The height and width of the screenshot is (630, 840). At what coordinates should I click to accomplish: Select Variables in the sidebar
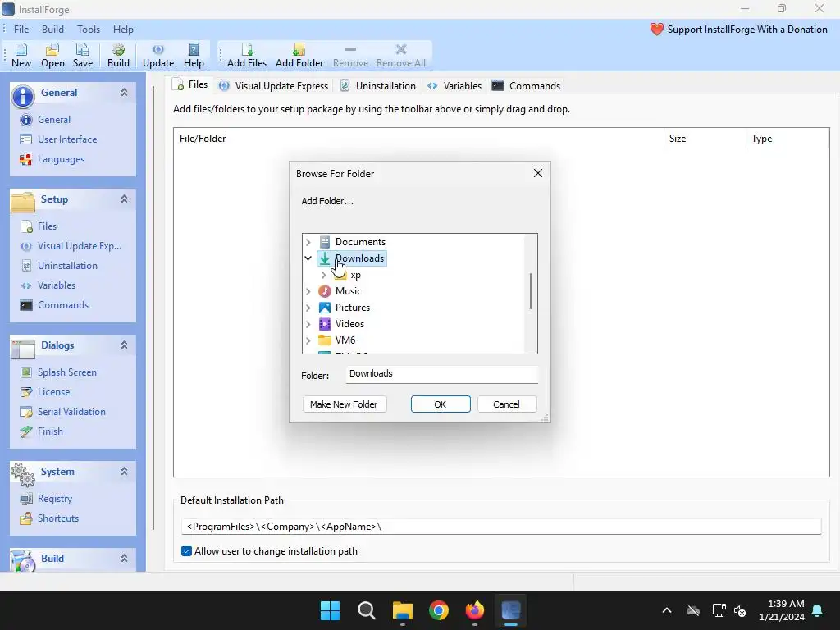(57, 285)
